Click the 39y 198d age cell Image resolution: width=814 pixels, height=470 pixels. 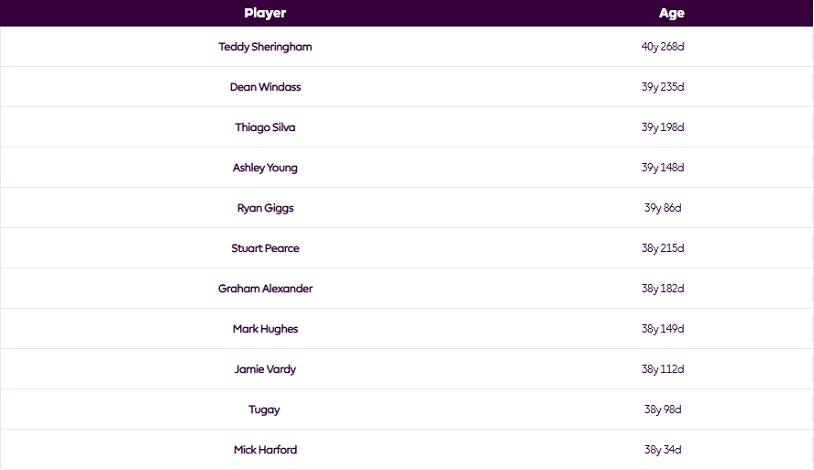pyautogui.click(x=662, y=127)
